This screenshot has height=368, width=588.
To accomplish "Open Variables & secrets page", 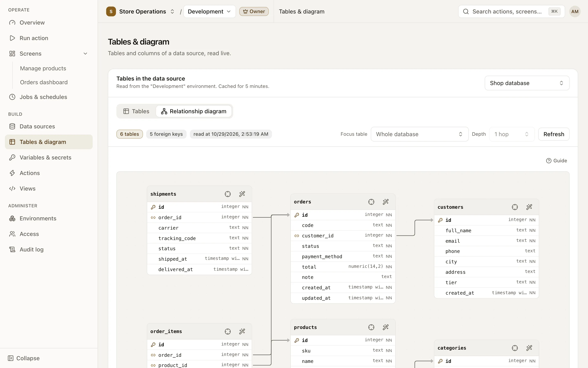I will point(49,157).
